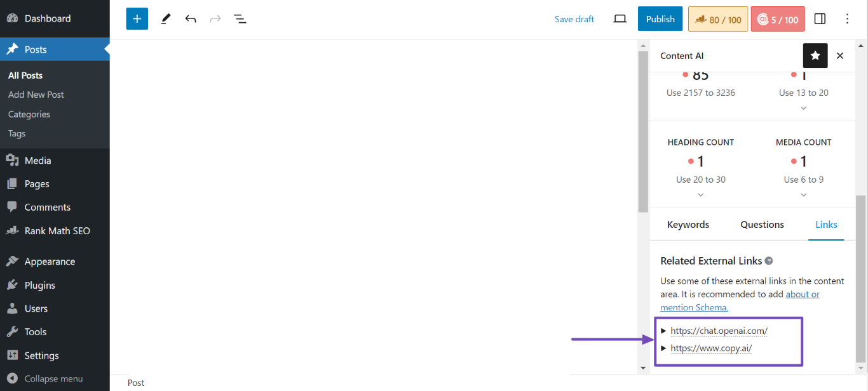
Task: Open the three-dot options menu
Action: pos(847,19)
